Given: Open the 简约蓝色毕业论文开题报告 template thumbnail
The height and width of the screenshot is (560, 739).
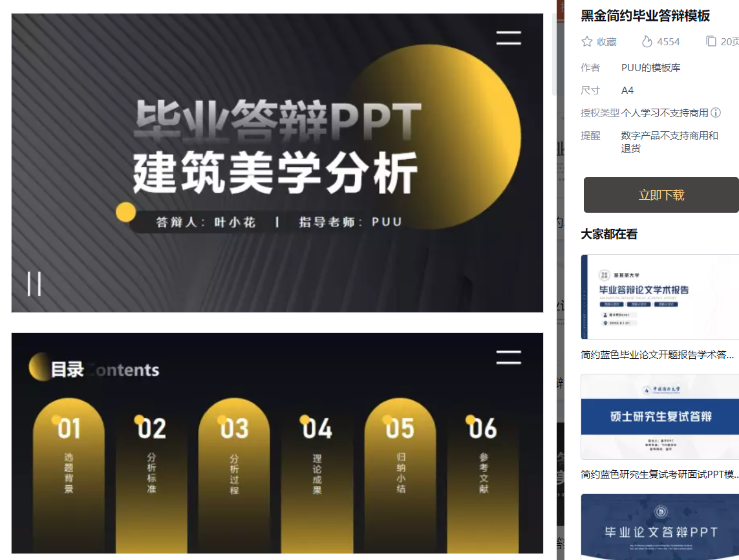Looking at the screenshot, I should click(x=660, y=297).
